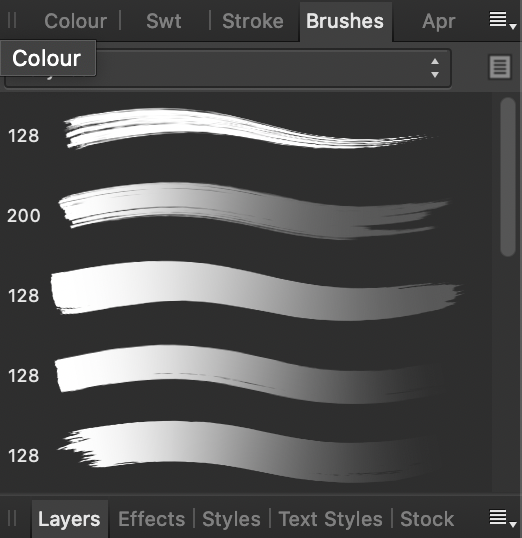Screen dimensions: 522x538
Task: Open the Styles tab
Action: coord(231,519)
